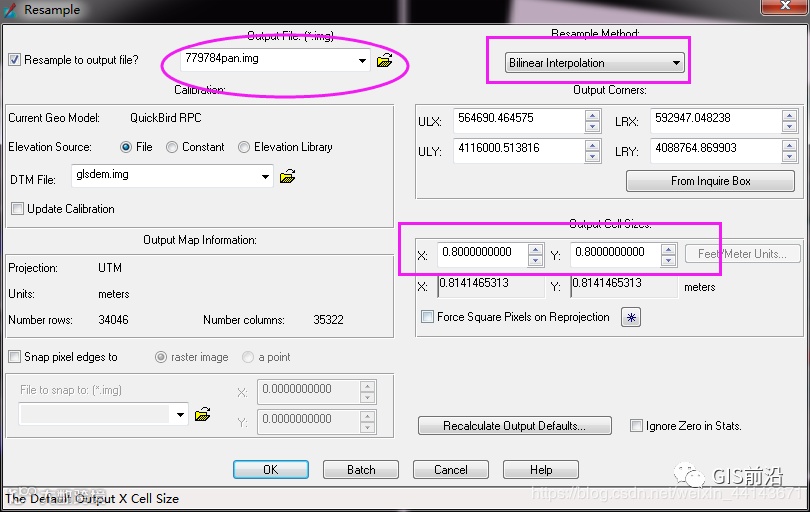Click the Batch button

[x=361, y=470]
